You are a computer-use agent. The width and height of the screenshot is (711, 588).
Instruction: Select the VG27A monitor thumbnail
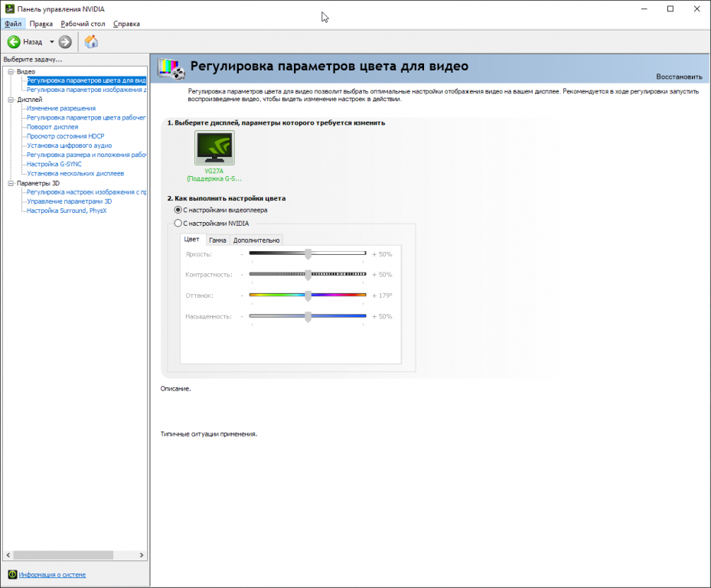[x=214, y=148]
